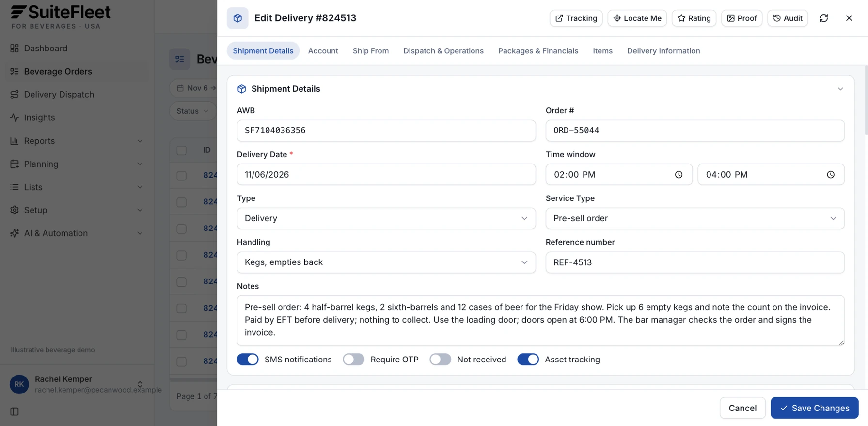This screenshot has height=426, width=868.
Task: Switch to the Ship From tab
Action: (x=371, y=51)
